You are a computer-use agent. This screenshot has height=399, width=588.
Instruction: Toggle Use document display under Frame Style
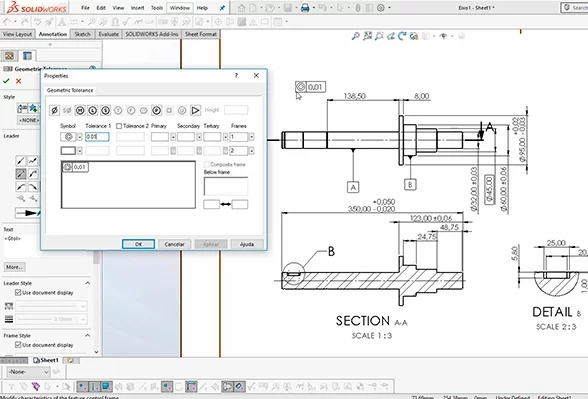tap(18, 345)
